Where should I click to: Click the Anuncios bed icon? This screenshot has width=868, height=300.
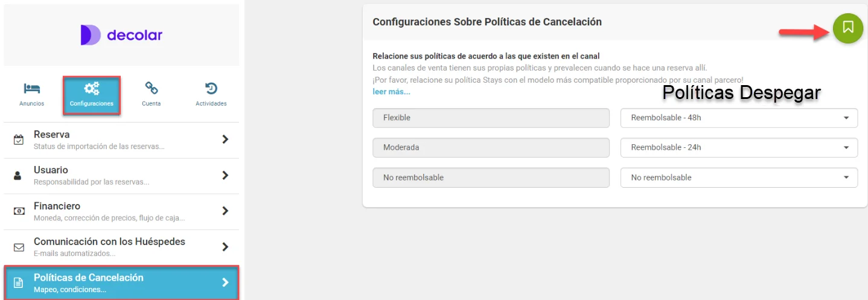tap(31, 89)
